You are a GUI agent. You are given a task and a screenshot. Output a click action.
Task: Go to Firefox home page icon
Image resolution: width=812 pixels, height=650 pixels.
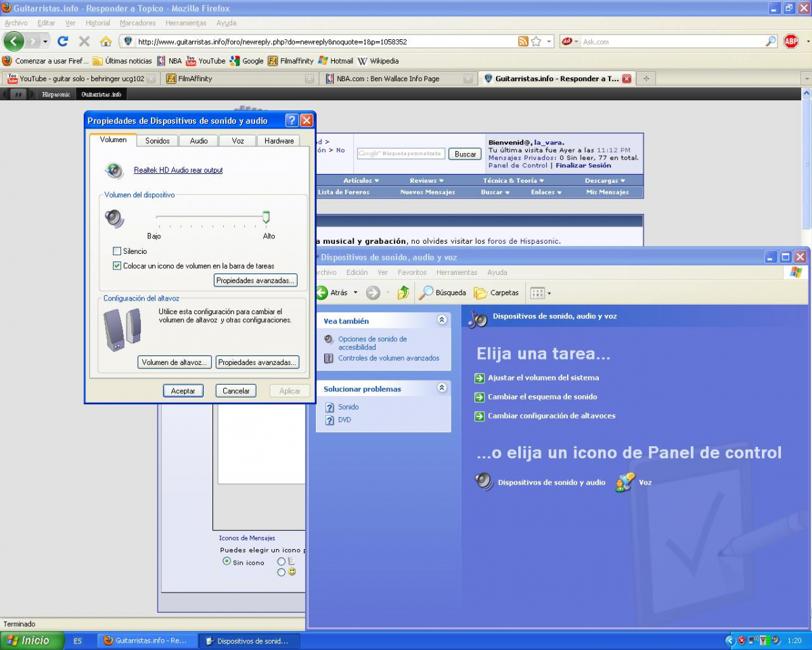point(106,41)
